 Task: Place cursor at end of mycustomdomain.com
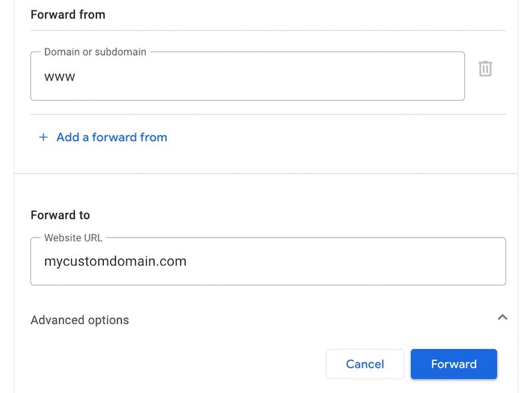point(188,261)
